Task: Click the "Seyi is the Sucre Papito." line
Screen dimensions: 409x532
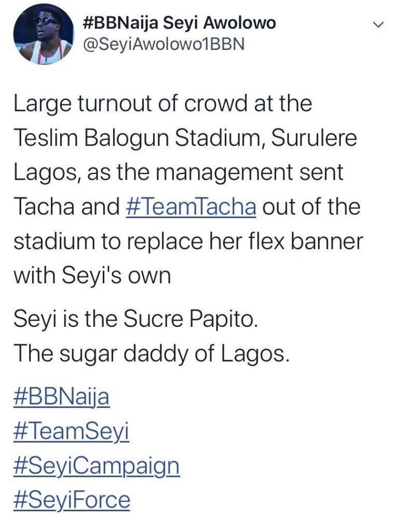Action: (x=135, y=317)
